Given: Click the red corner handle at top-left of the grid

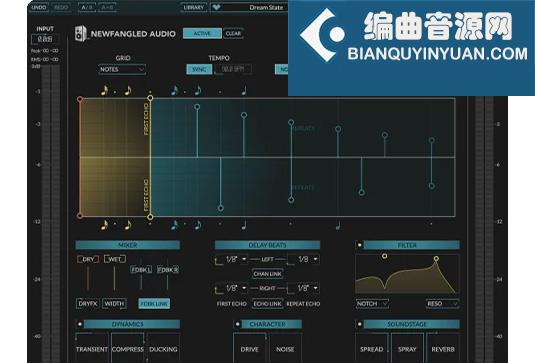Looking at the screenshot, I should pyautogui.click(x=80, y=99).
